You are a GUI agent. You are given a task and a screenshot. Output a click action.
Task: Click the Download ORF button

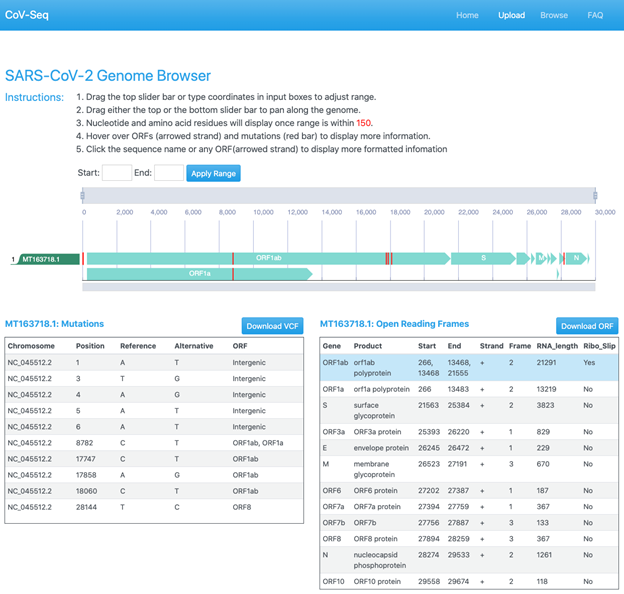coord(586,326)
